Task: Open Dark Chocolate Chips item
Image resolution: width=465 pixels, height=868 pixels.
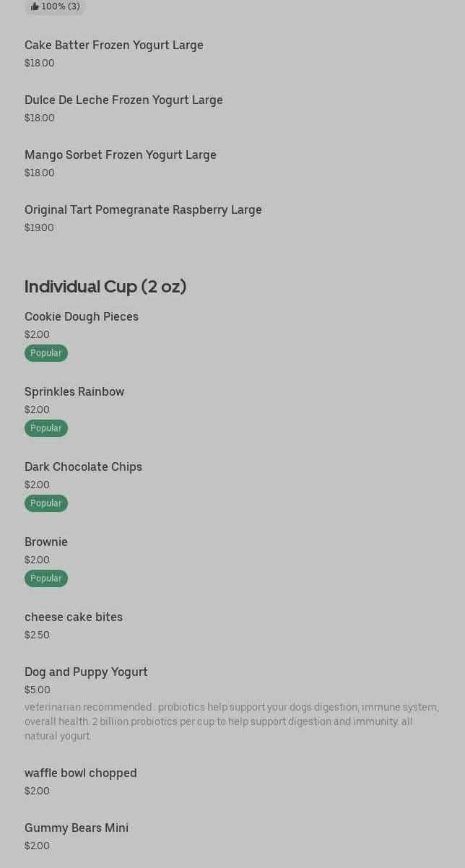Action: [83, 467]
